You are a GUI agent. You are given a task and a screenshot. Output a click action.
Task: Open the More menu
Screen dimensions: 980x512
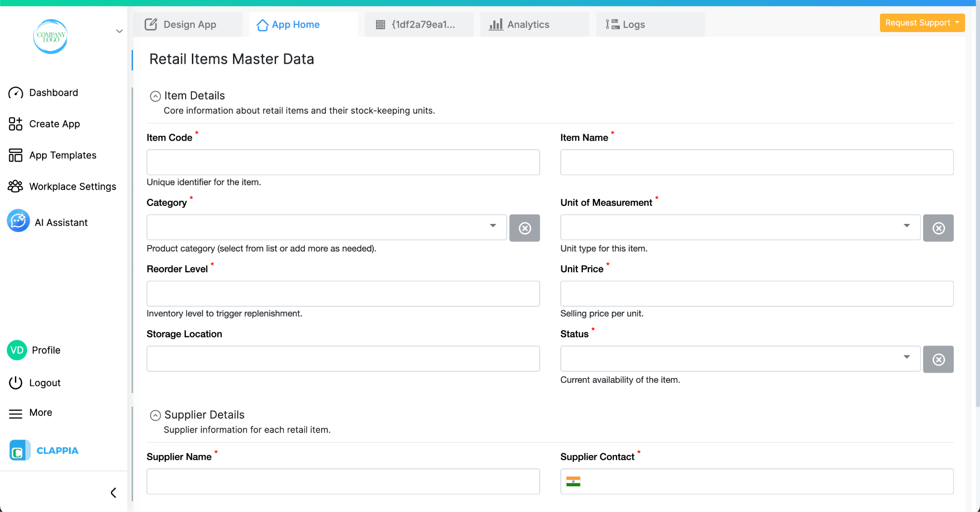pyautogui.click(x=40, y=412)
